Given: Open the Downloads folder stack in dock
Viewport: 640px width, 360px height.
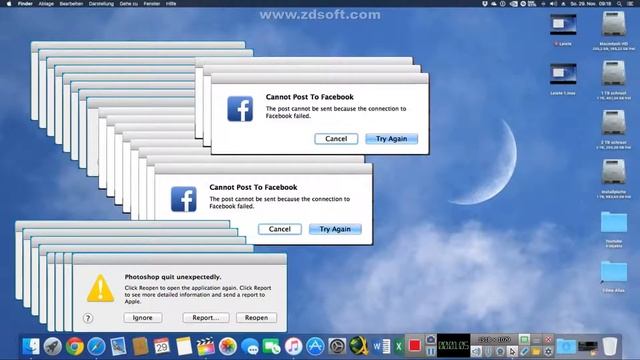Looking at the screenshot, I should click(566, 346).
